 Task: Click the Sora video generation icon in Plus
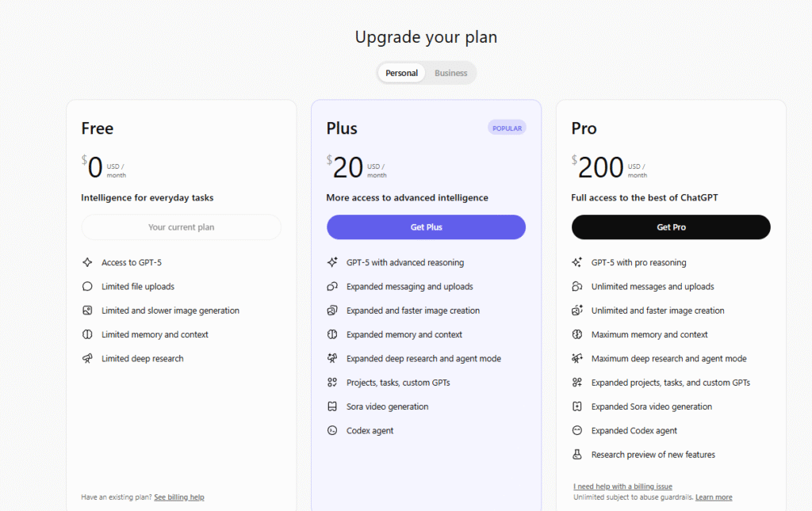(332, 406)
